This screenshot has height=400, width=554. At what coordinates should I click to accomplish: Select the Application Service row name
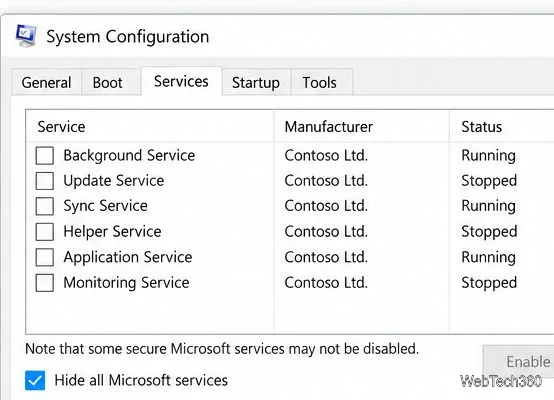128,257
